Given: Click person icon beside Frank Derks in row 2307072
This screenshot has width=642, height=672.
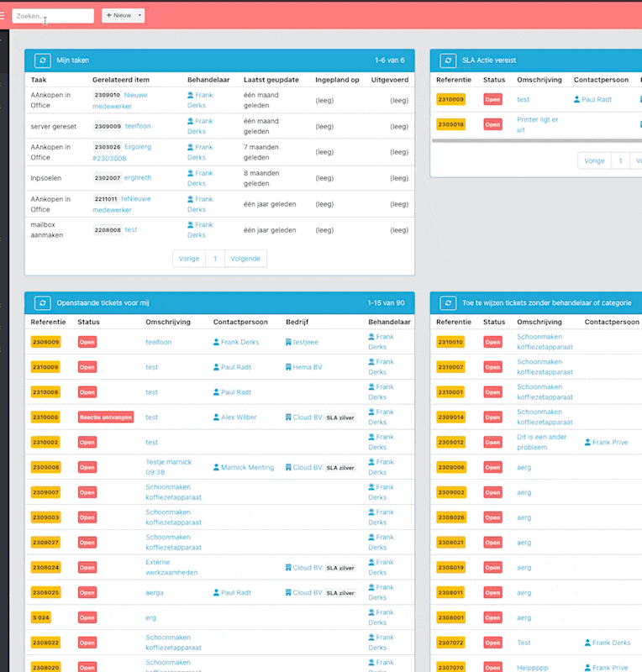Looking at the screenshot, I should pyautogui.click(x=587, y=643).
